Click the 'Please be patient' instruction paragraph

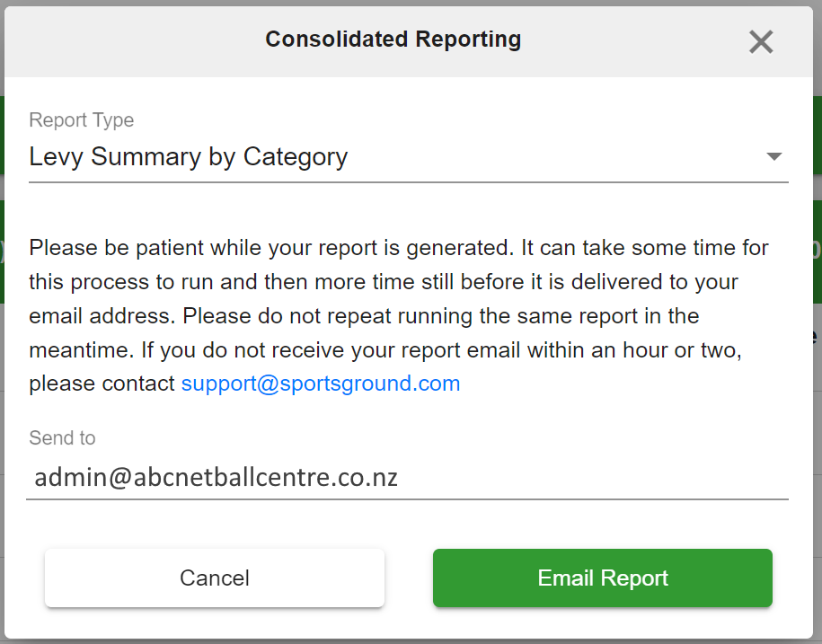398,316
